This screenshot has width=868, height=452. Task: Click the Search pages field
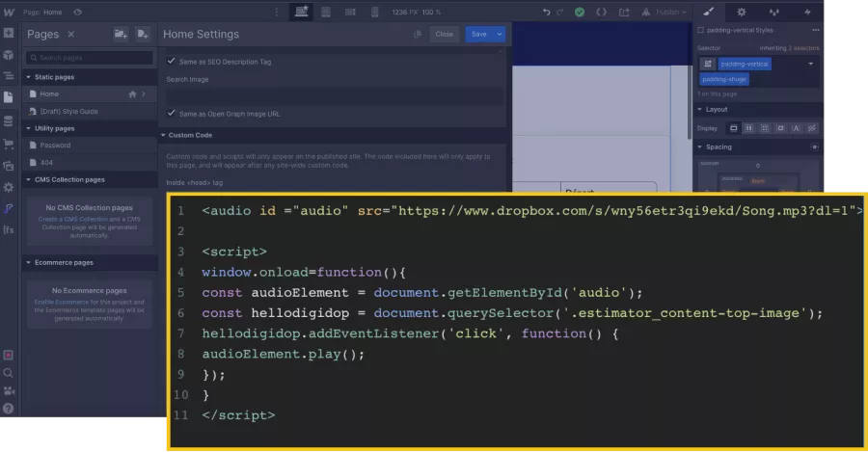pos(89,58)
